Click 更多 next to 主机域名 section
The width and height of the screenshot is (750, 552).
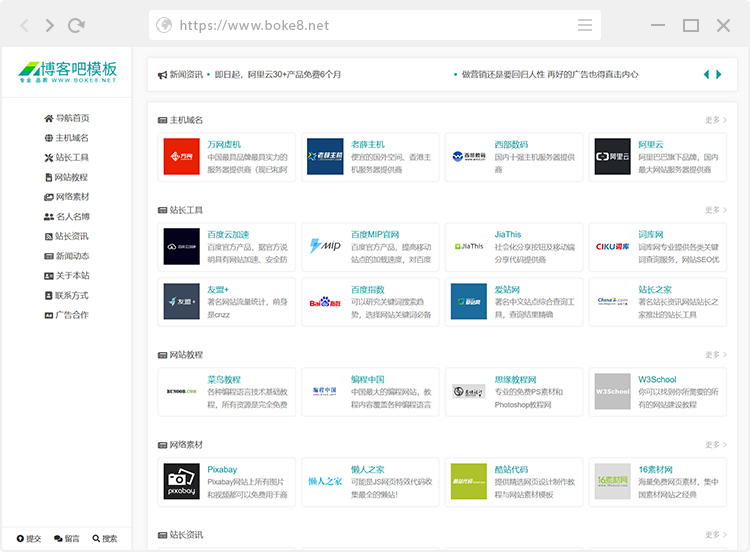716,120
